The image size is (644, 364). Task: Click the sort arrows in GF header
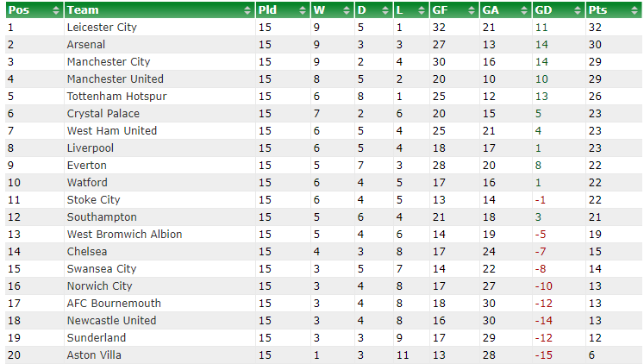coord(472,10)
